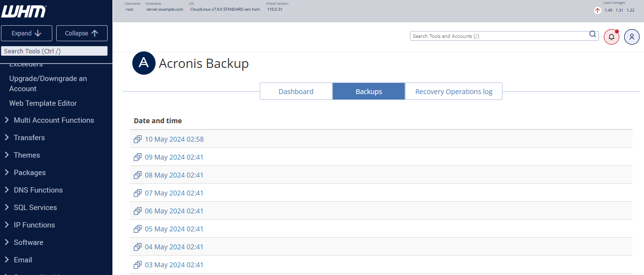Expand the DNS Functions section
Viewport: 644px width, 275px height.
click(33, 190)
